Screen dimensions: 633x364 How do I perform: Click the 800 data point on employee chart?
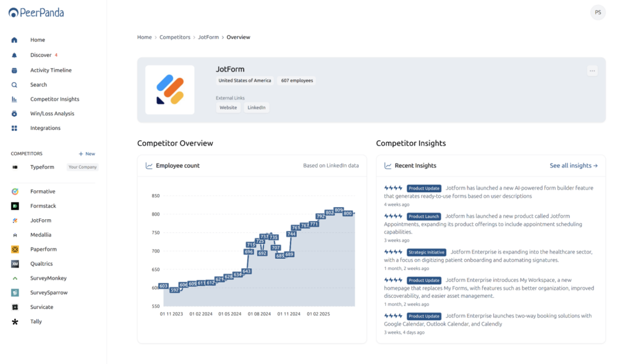tap(347, 213)
